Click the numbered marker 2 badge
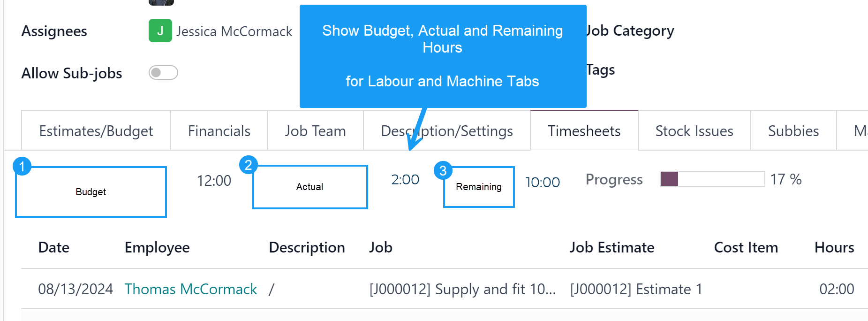The image size is (868, 321). (248, 165)
